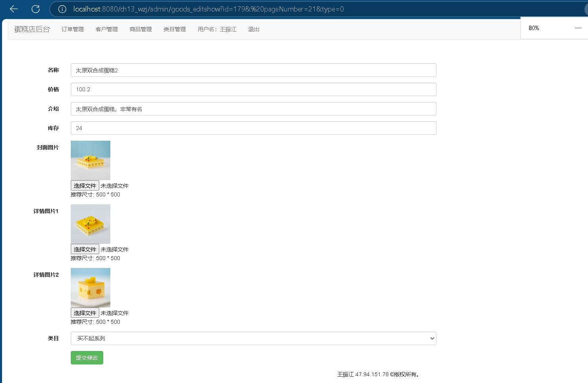Reload the page with refresh icon
The width and height of the screenshot is (588, 383).
click(36, 9)
